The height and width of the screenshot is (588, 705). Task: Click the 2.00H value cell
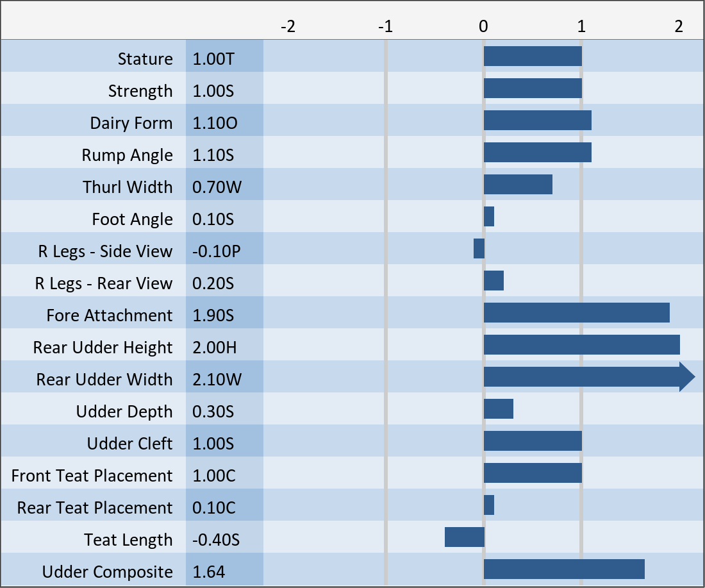tap(214, 348)
